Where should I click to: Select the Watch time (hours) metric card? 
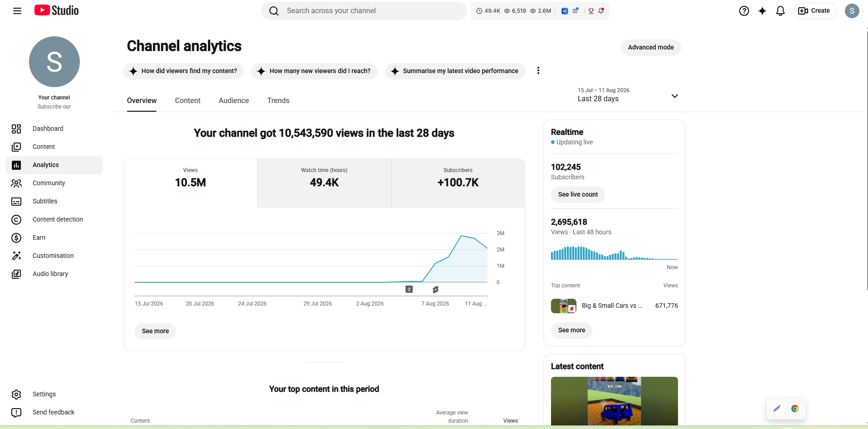tap(324, 183)
